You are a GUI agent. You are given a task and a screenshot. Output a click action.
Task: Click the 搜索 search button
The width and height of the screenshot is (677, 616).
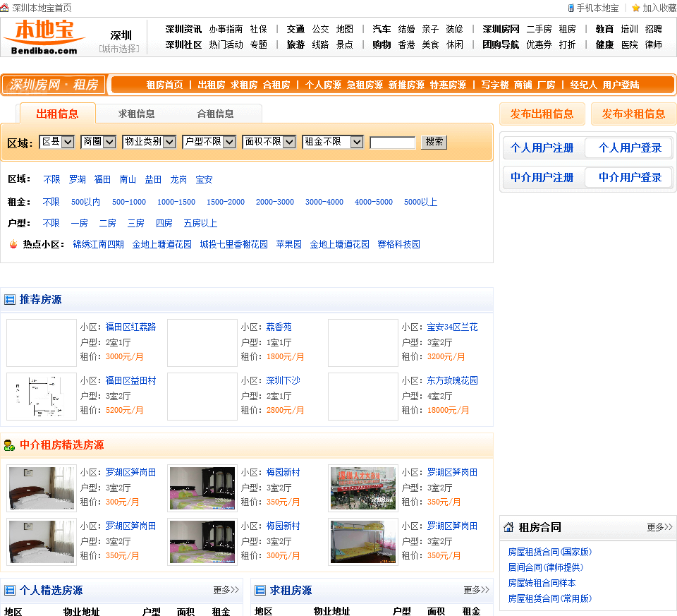coord(434,142)
